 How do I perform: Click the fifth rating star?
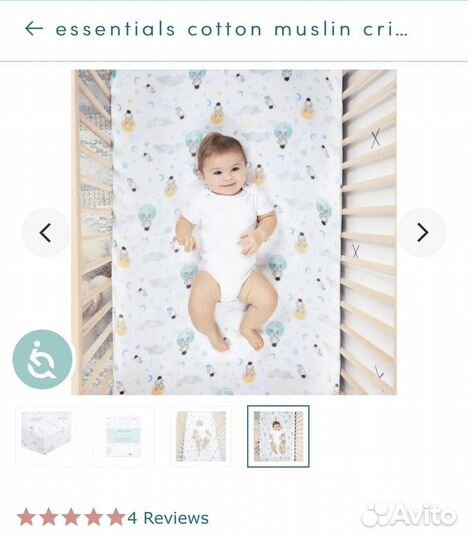pos(116,517)
